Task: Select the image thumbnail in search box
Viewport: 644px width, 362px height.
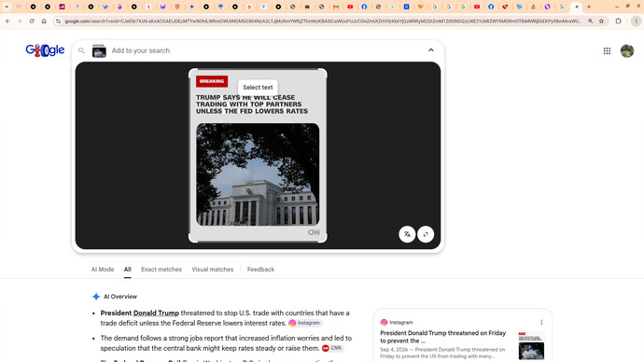Action: (99, 50)
